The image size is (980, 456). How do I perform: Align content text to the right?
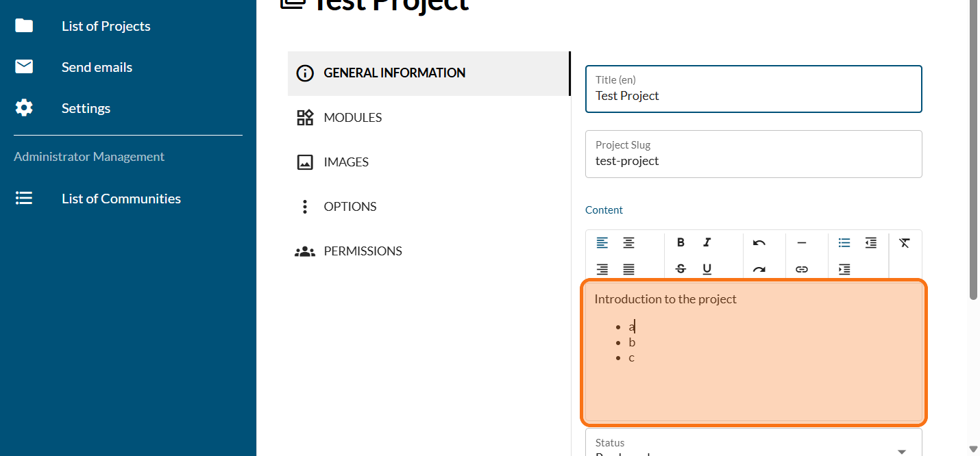coord(602,269)
